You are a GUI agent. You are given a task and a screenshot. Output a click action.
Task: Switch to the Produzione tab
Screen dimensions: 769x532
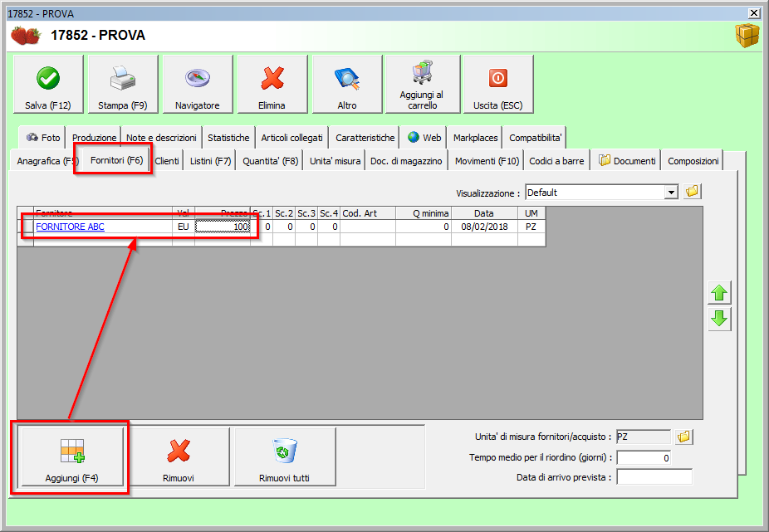point(94,138)
